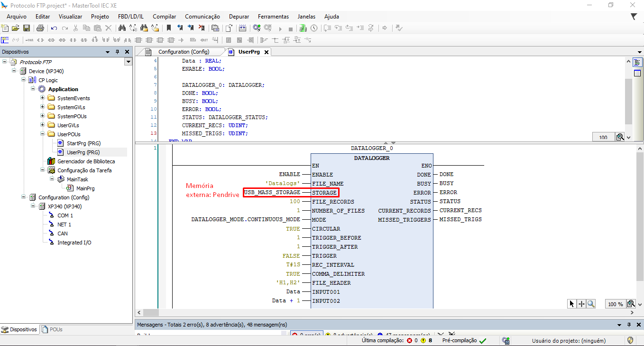The height and width of the screenshot is (346, 644).
Task: Click the Find binoculars icon
Action: click(x=122, y=28)
